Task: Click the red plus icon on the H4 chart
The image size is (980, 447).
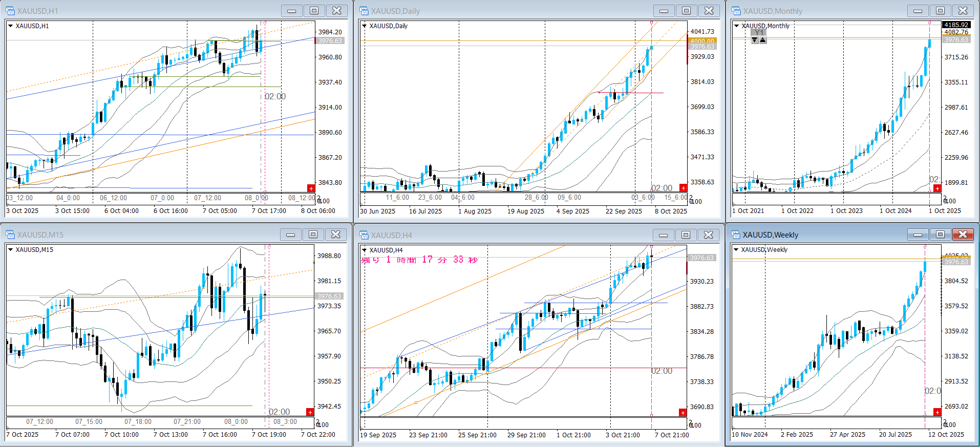Action: [x=683, y=412]
